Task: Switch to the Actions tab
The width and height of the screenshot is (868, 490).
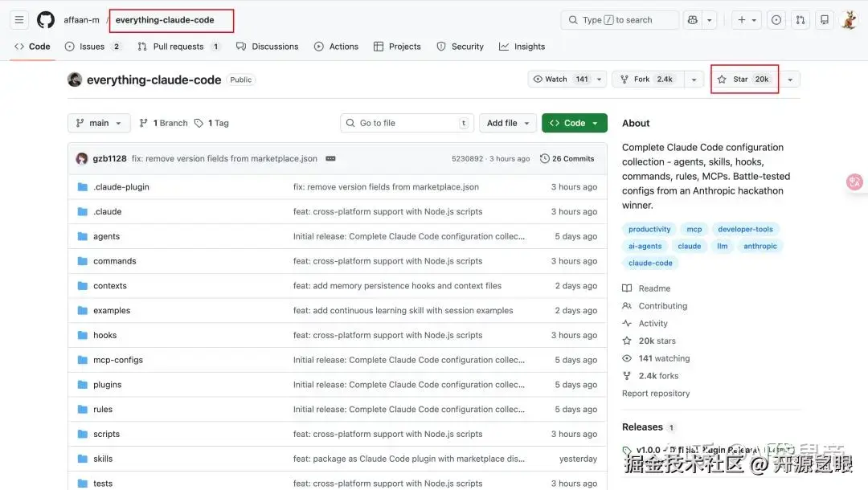Action: click(336, 47)
